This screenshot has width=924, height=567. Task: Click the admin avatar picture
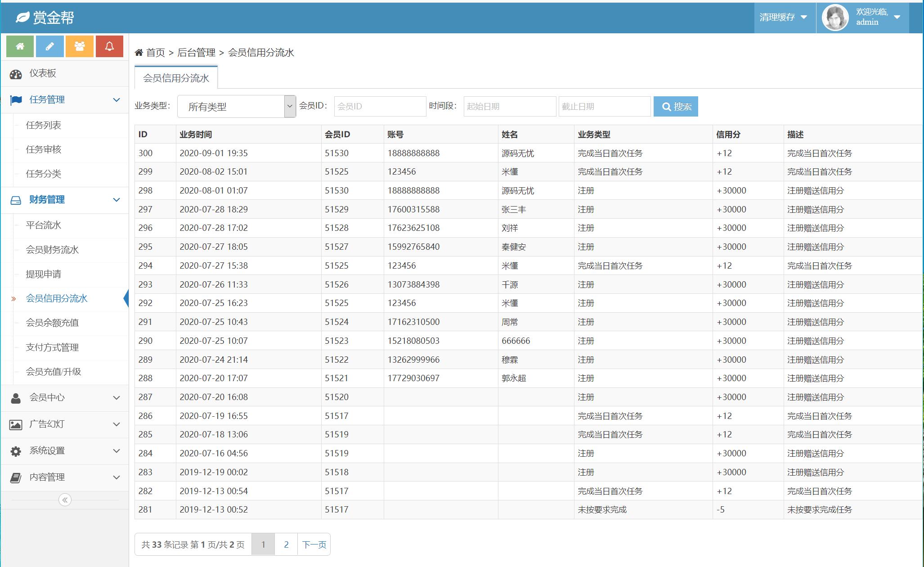pyautogui.click(x=835, y=18)
